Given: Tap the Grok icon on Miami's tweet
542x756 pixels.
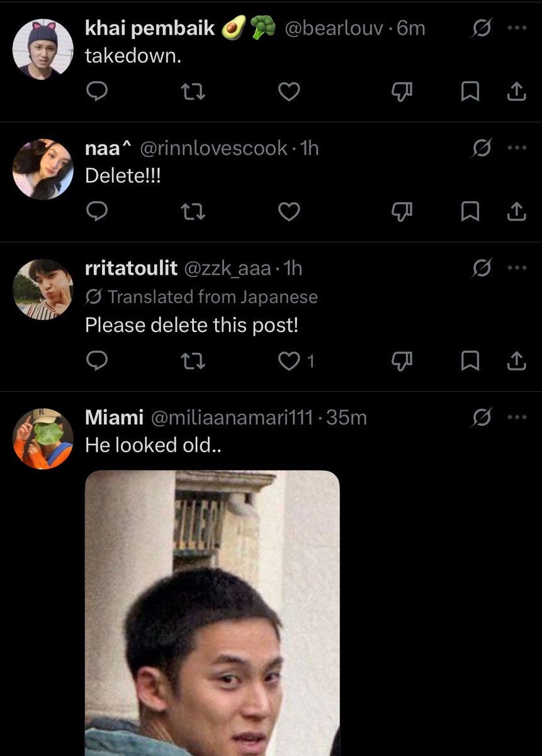Looking at the screenshot, I should click(482, 417).
